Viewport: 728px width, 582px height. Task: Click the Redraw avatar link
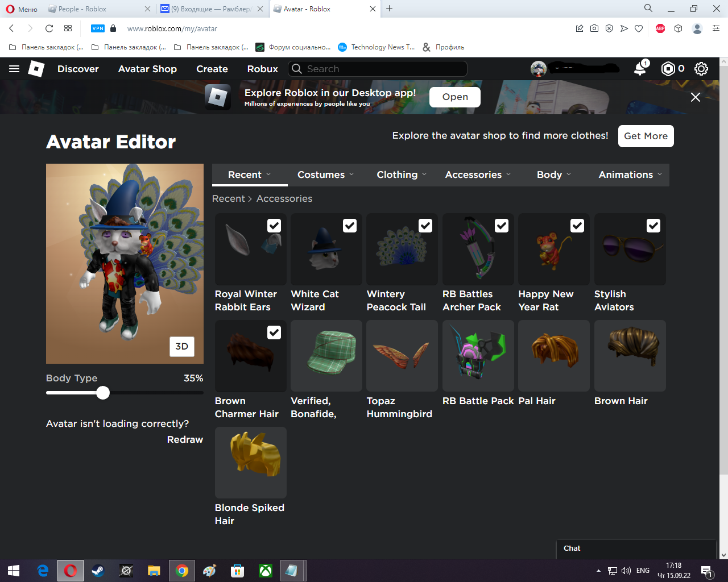click(x=185, y=439)
